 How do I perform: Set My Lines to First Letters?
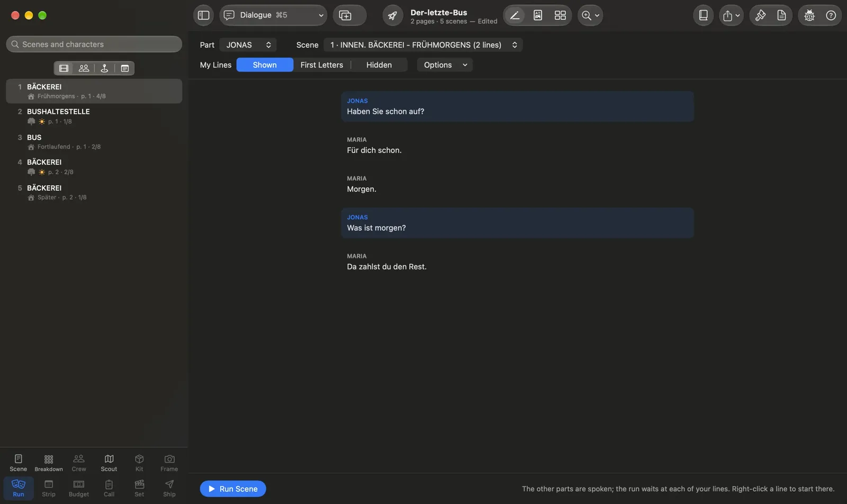click(322, 65)
